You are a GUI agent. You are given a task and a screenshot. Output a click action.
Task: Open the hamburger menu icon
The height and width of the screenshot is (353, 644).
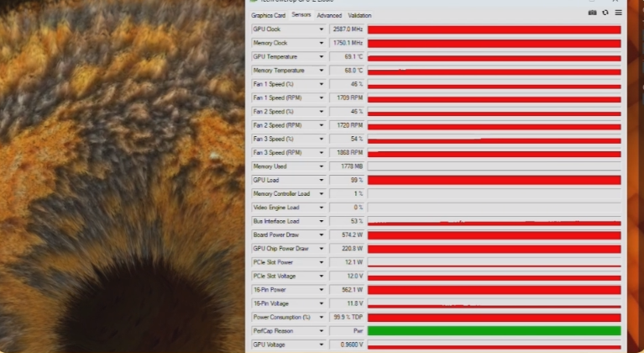click(x=618, y=13)
